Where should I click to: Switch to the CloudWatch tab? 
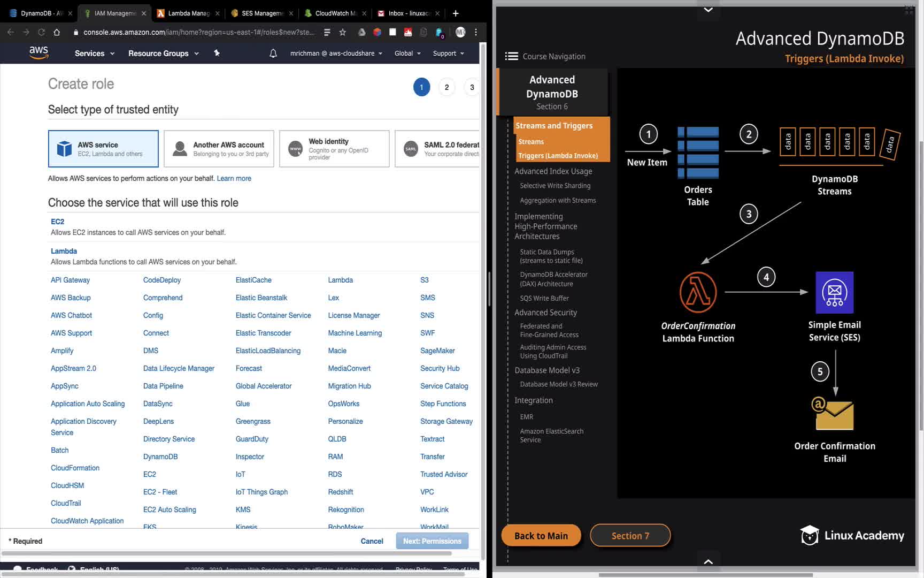335,13
